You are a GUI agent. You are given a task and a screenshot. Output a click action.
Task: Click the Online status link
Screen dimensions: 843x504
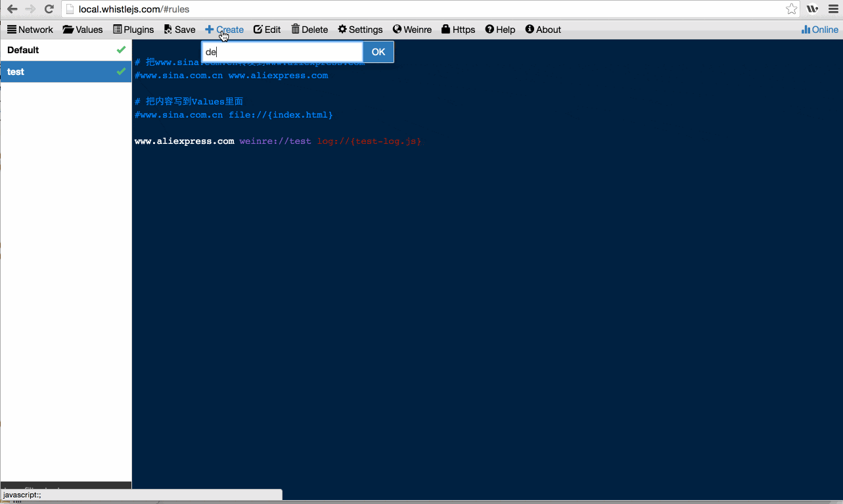coord(820,30)
